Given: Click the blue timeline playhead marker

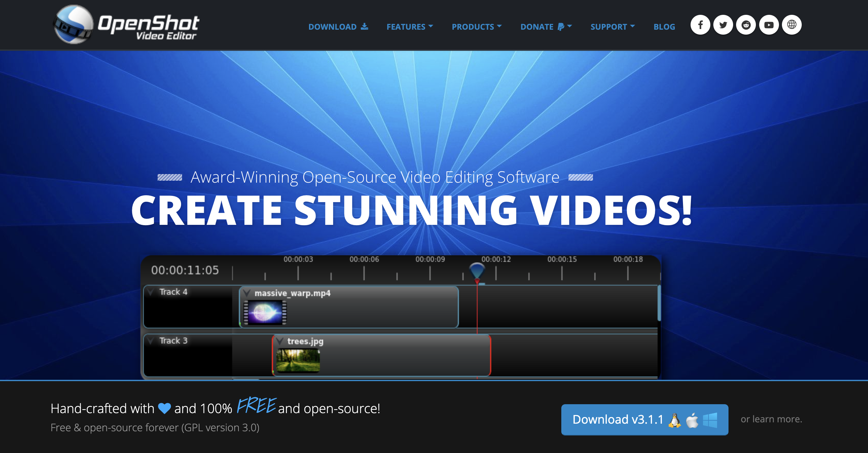Looking at the screenshot, I should point(477,270).
